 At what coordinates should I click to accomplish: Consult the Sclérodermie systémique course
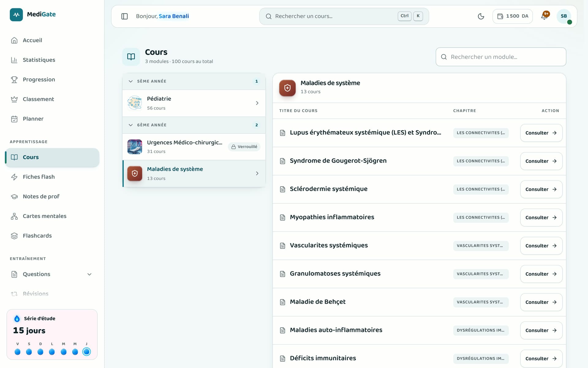tap(541, 189)
